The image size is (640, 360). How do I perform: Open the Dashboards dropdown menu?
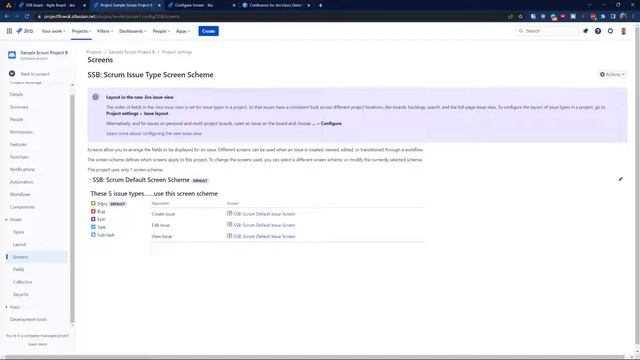pyautogui.click(x=133, y=31)
